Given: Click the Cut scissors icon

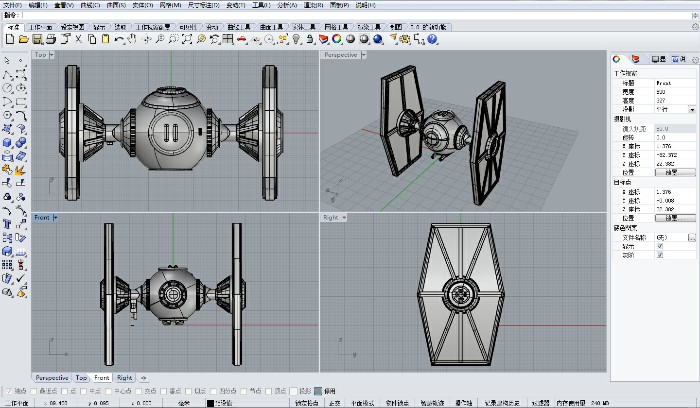Looking at the screenshot, I should (79, 39).
